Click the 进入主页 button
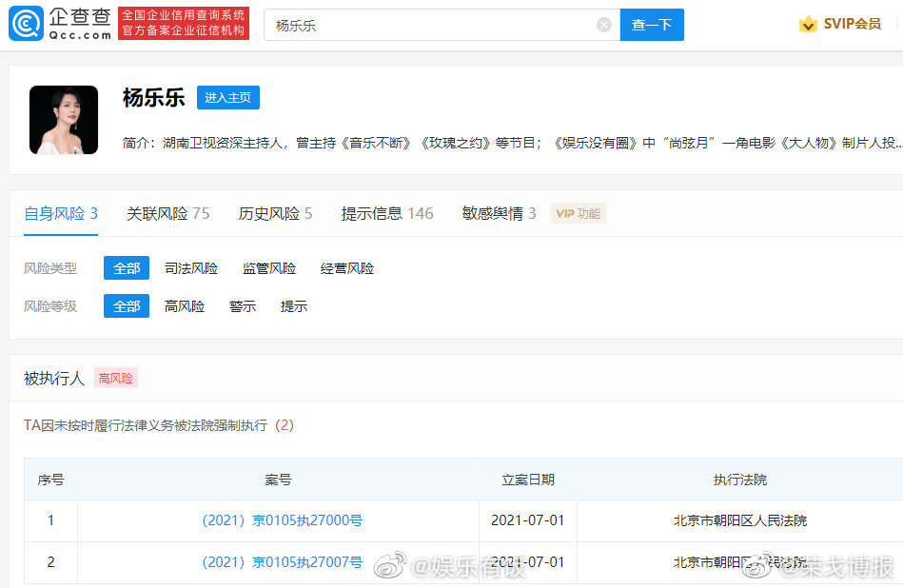The image size is (903, 588). [x=228, y=98]
